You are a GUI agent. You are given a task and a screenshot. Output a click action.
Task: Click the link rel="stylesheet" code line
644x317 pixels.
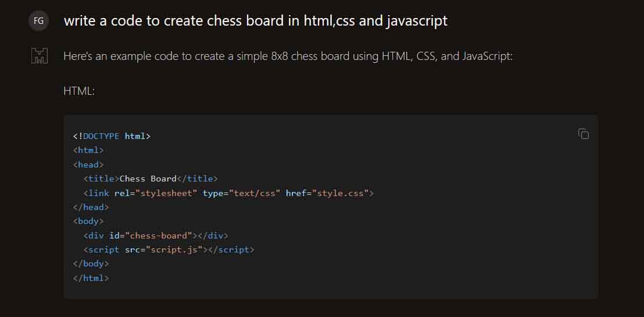[228, 193]
